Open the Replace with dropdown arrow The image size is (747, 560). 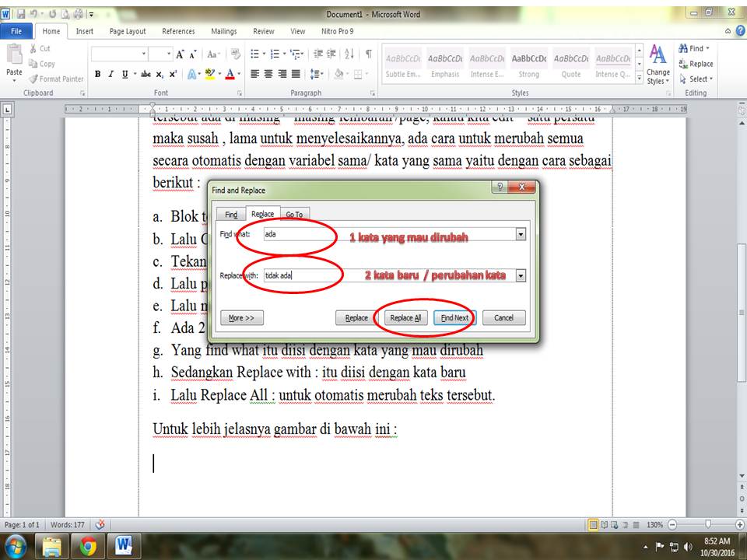click(519, 276)
